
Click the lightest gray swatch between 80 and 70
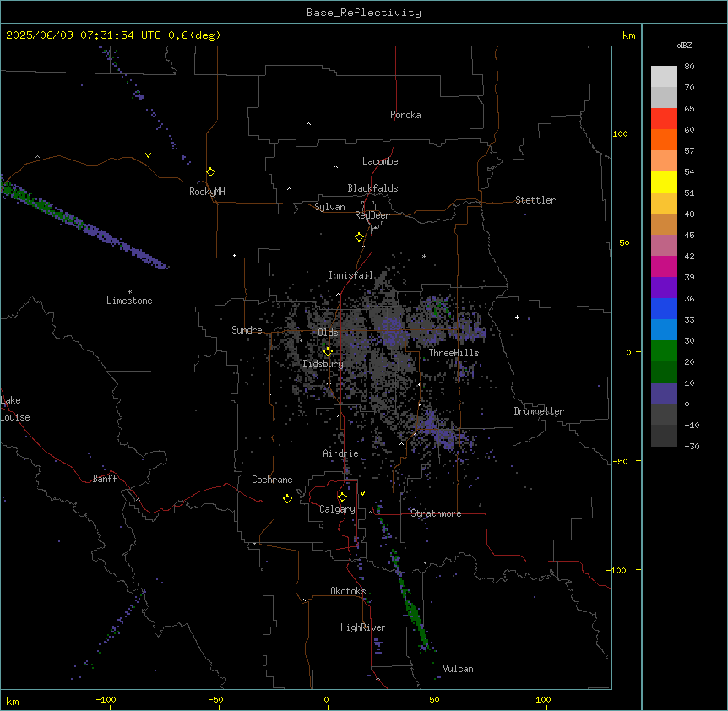pos(664,77)
